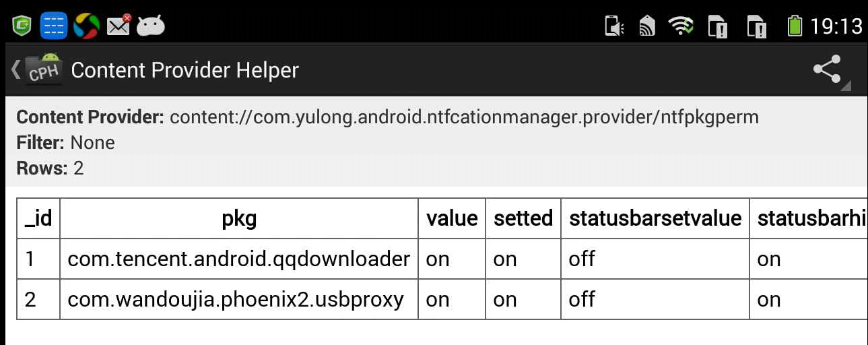This screenshot has width=868, height=345.
Task: Tap row 1 statusbarsetvalue off cell
Action: pyautogui.click(x=655, y=259)
